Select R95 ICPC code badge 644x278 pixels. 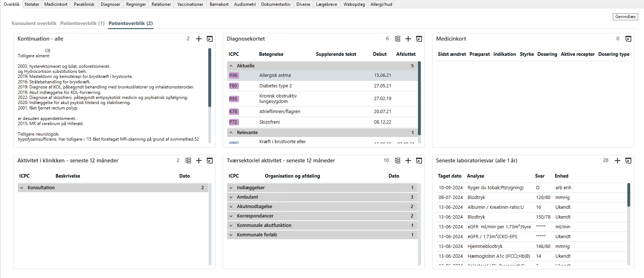(x=233, y=99)
